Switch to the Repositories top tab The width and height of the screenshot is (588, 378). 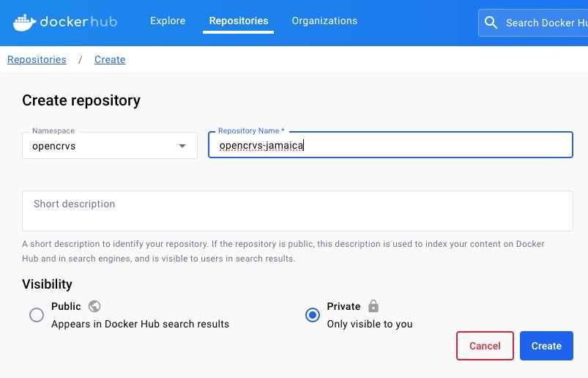click(238, 21)
